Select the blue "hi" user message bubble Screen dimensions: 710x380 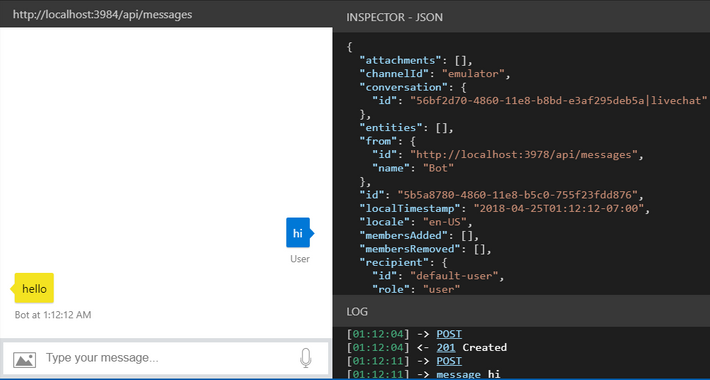click(298, 233)
